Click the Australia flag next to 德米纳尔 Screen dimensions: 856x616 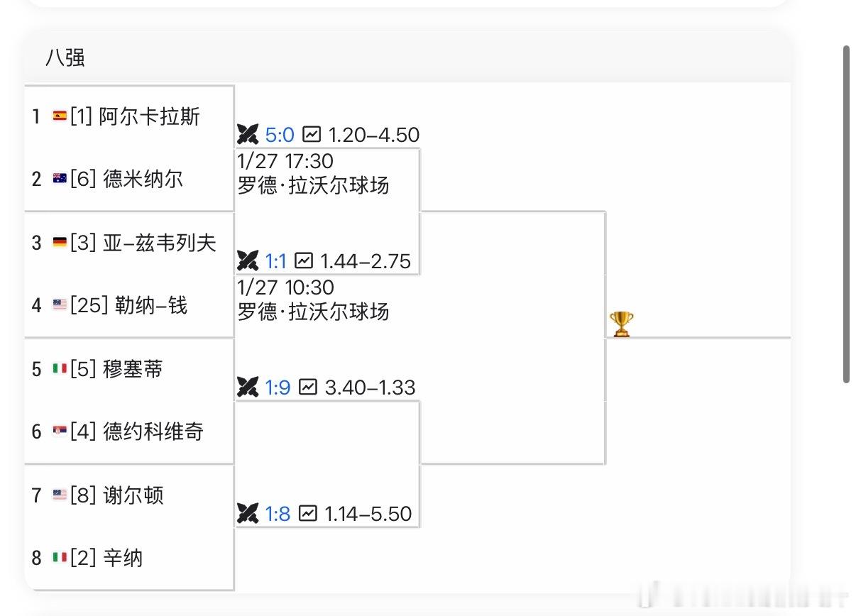tap(60, 179)
